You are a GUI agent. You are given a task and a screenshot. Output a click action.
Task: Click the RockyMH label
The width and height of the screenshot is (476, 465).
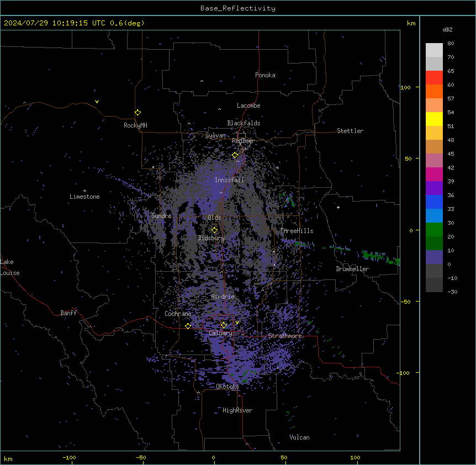point(135,125)
